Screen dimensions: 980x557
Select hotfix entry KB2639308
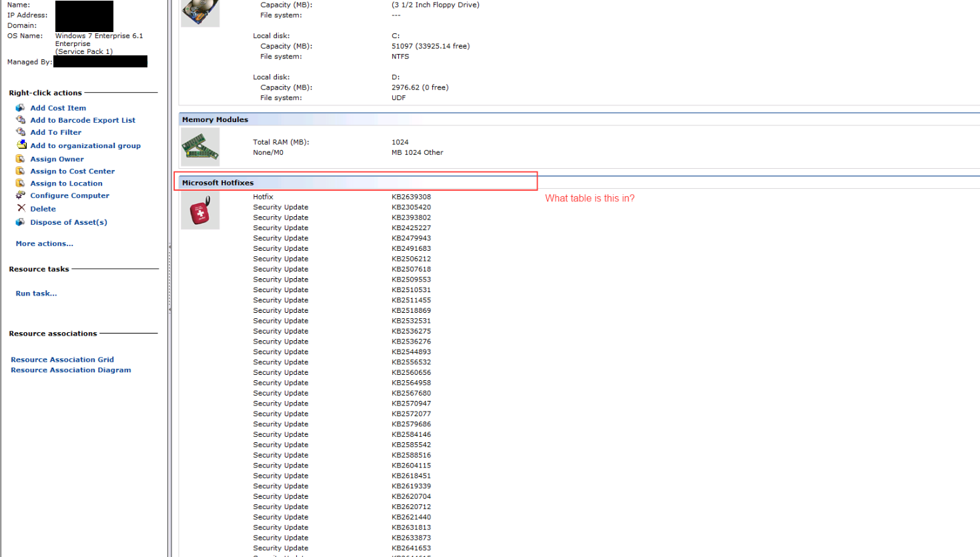point(411,197)
